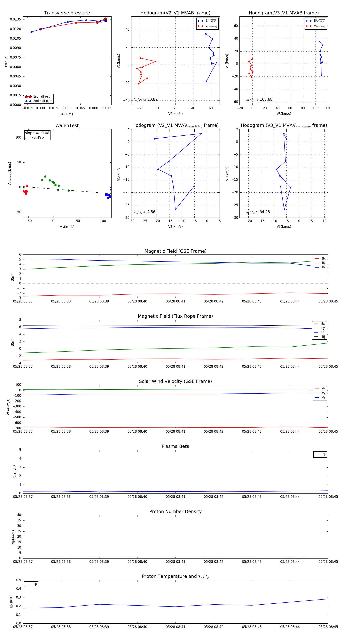This screenshot has width=351, height=644.
Task: Select the "Magnetic Field (GSE Frame)" title
Action: click(x=175, y=251)
